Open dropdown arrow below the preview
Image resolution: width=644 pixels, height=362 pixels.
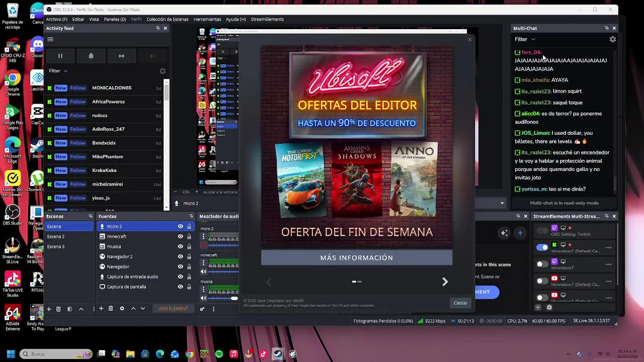(x=502, y=203)
